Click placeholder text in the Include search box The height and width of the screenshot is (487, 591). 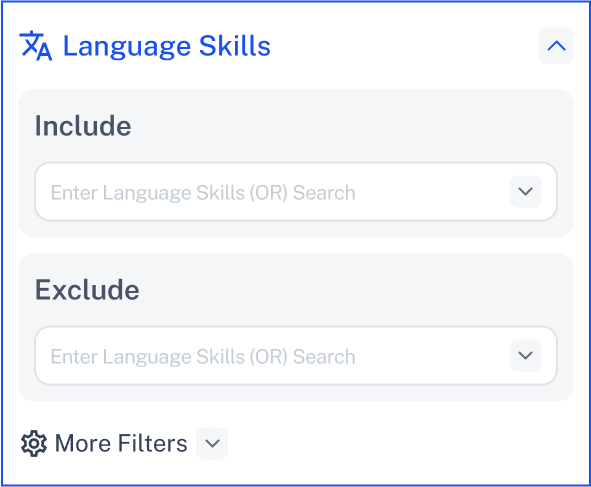coord(203,193)
